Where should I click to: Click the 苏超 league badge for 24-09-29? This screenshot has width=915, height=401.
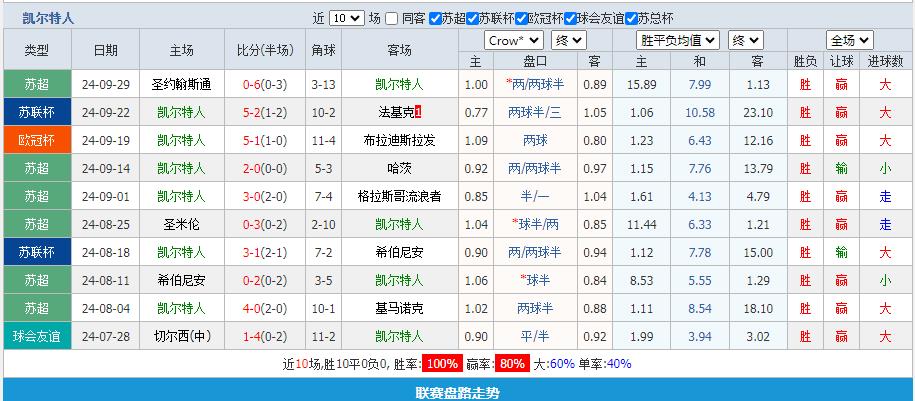click(37, 85)
